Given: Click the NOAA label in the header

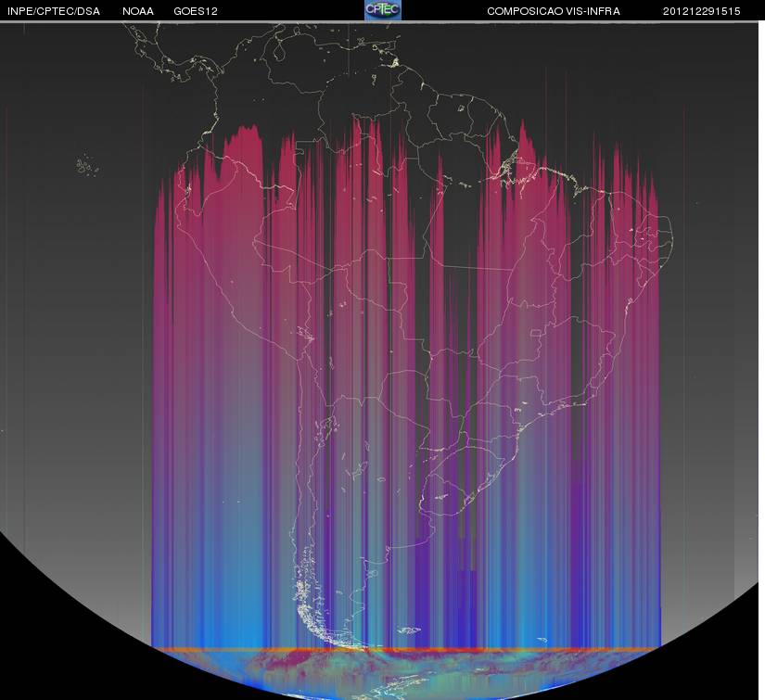Looking at the screenshot, I should click(x=138, y=11).
